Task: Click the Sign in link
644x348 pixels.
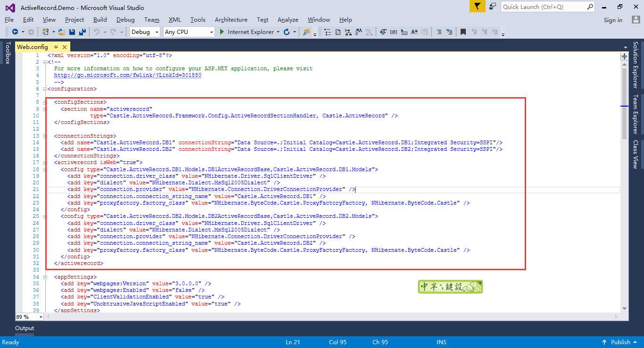Action: (613, 20)
